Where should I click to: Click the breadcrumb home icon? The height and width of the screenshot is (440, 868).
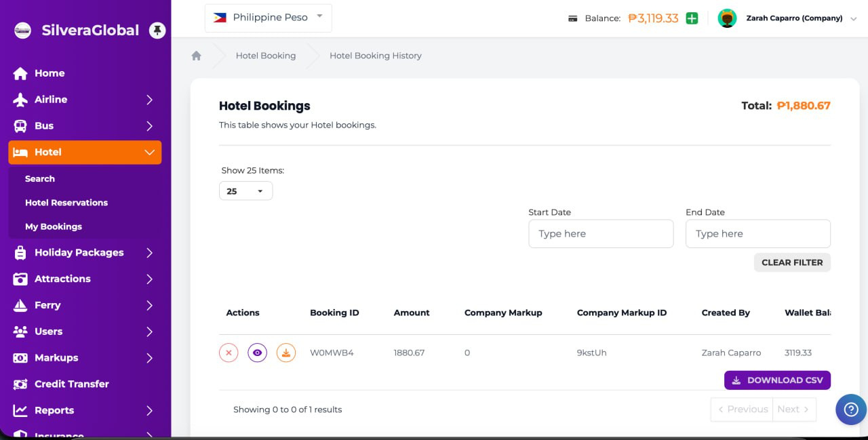pos(196,56)
